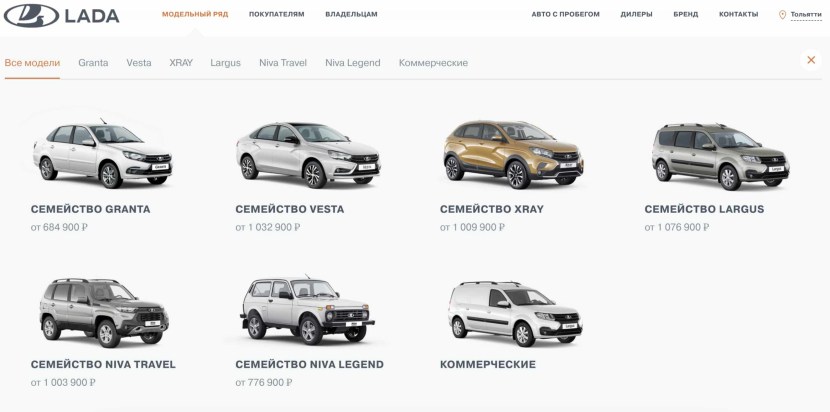The image size is (830, 412).
Task: Switch to the Niva Legend tab
Action: pyautogui.click(x=353, y=63)
